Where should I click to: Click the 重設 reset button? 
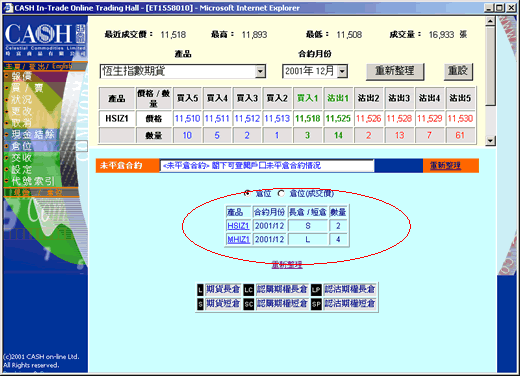click(458, 71)
